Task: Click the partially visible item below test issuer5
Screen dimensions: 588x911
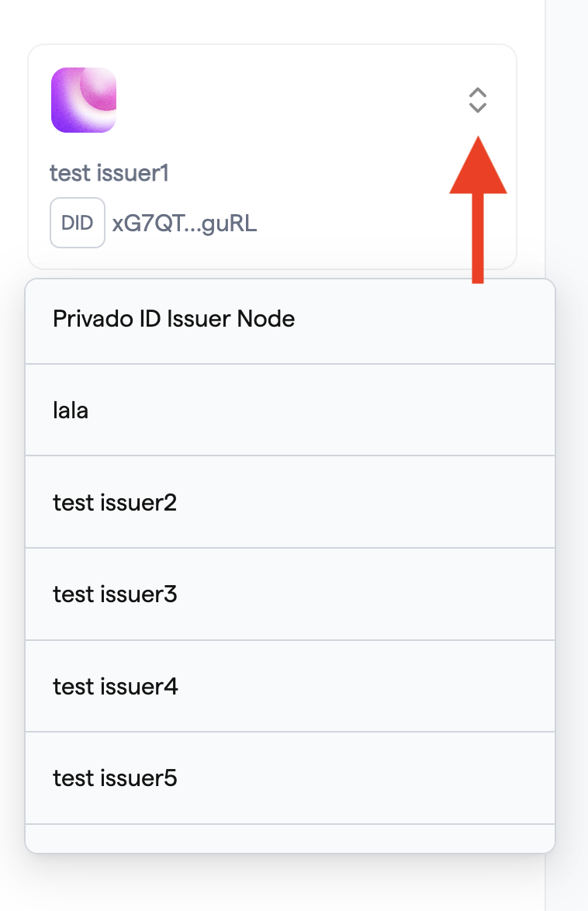Action: pyautogui.click(x=290, y=838)
